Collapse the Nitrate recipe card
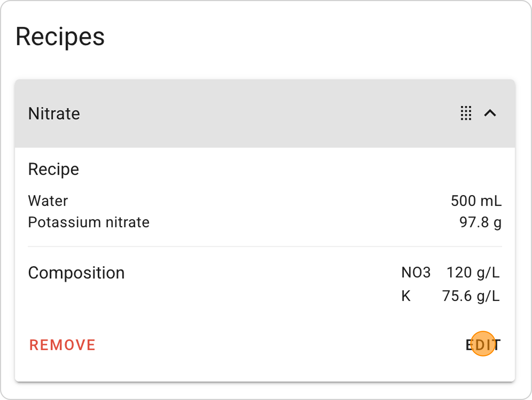 490,113
